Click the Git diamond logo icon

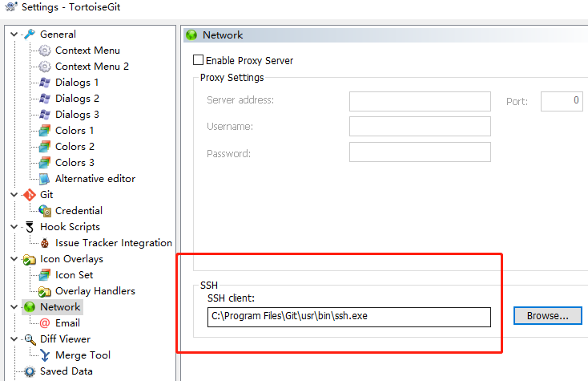point(30,195)
